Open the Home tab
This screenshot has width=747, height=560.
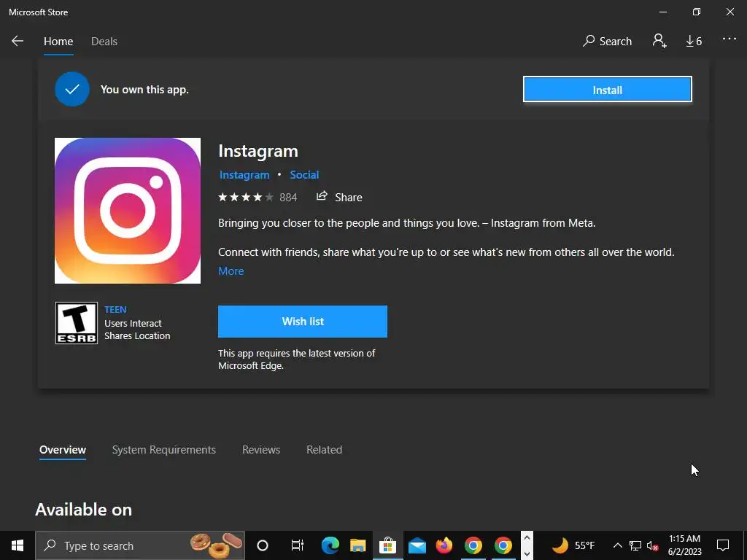click(x=58, y=42)
